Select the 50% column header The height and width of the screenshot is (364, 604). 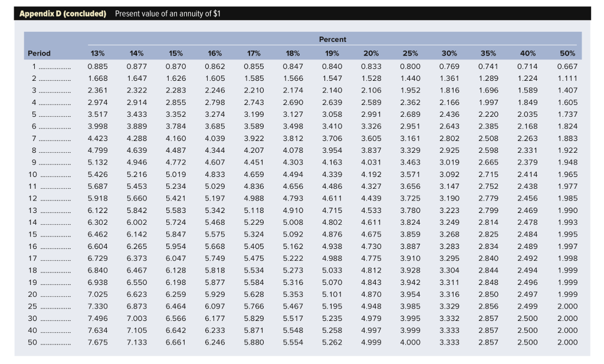(x=566, y=53)
